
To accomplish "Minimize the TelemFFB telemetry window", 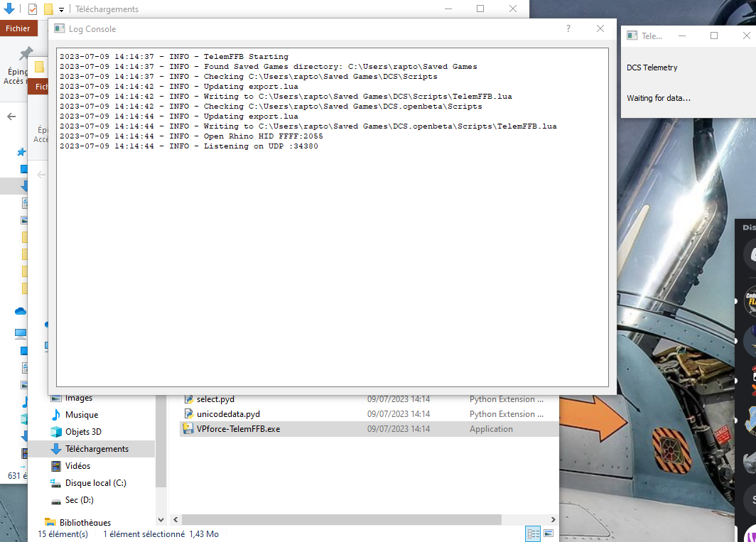I will 682,36.
